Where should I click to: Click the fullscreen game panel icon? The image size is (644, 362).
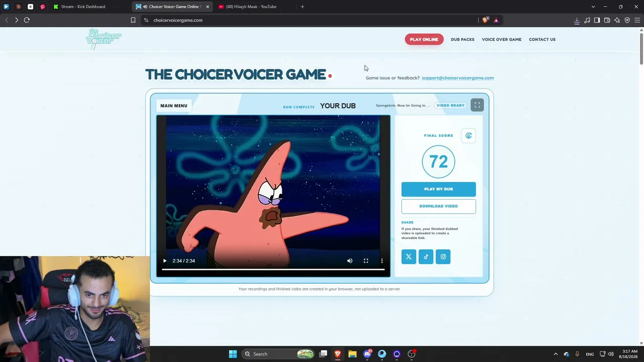[x=477, y=105]
